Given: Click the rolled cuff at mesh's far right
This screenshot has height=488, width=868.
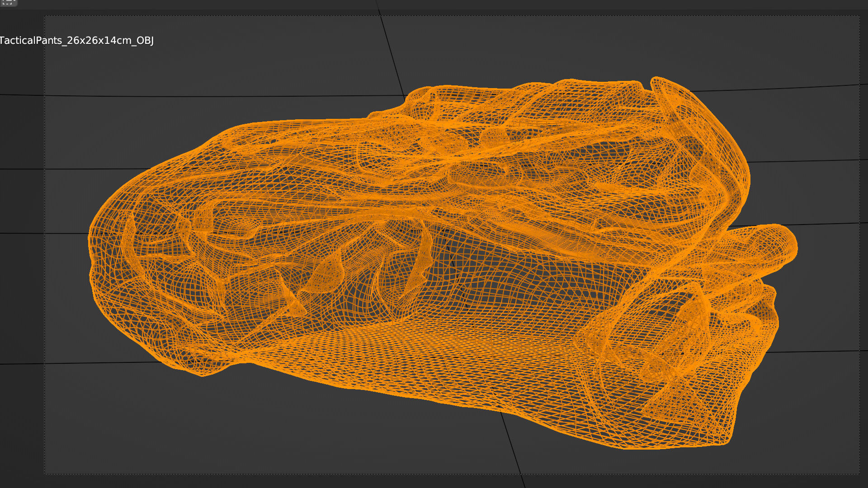Looking at the screenshot, I should (769, 246).
